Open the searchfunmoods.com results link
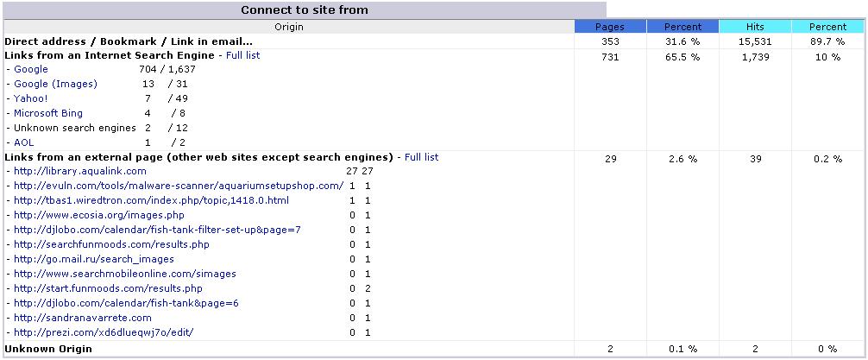This screenshot has height=360, width=868. pyautogui.click(x=111, y=244)
